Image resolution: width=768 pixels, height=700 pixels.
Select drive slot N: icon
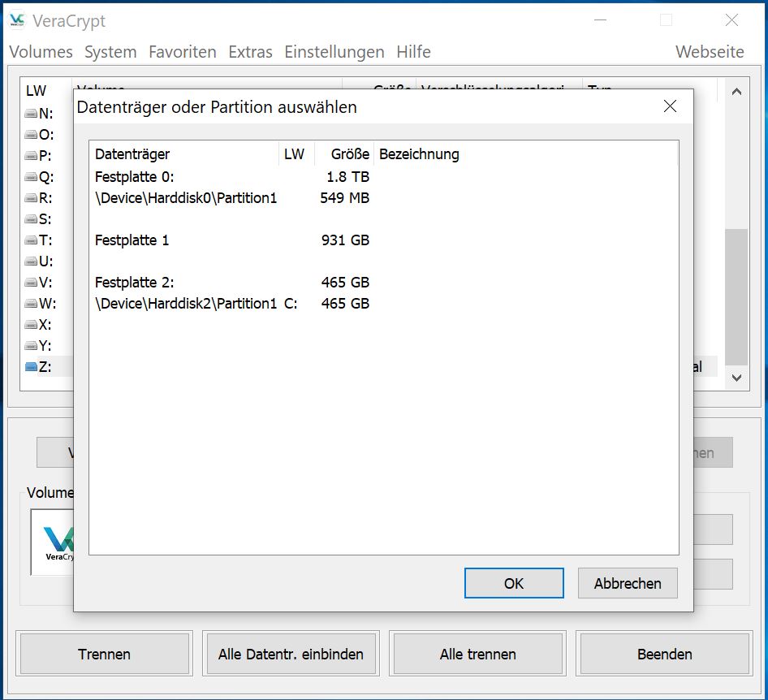[x=31, y=114]
